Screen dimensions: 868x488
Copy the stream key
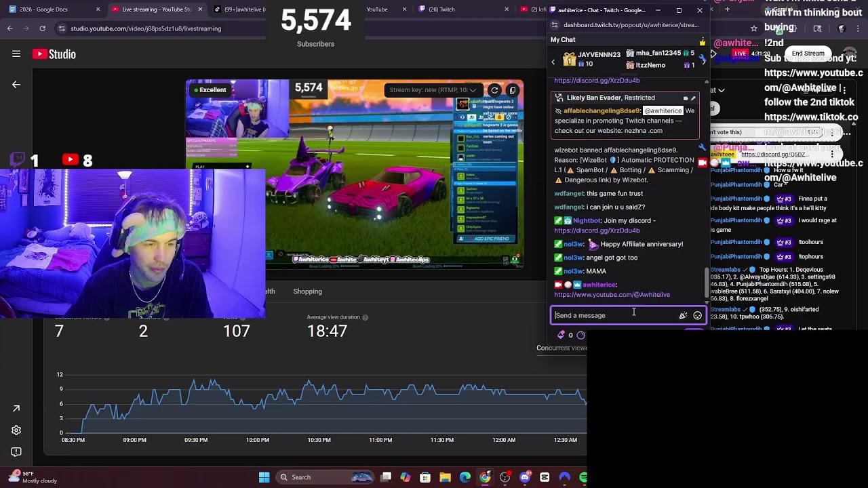(512, 90)
